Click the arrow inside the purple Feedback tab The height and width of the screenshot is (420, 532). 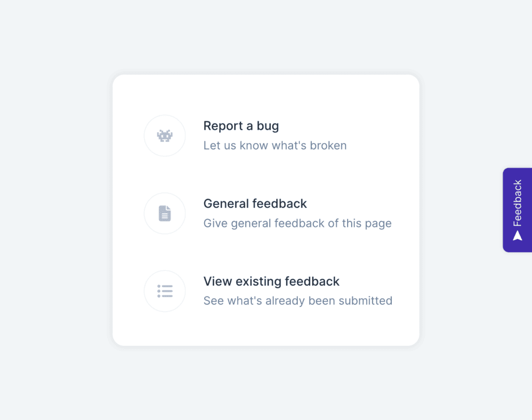tap(517, 235)
